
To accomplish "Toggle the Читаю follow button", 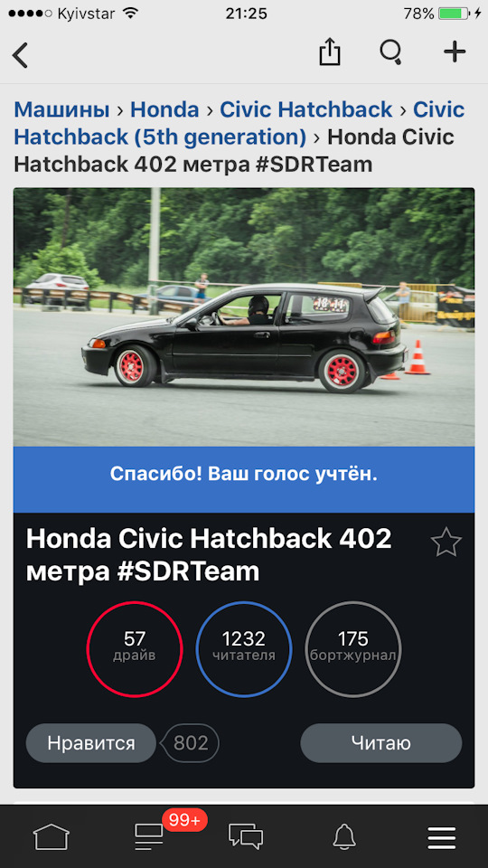I will 380,743.
